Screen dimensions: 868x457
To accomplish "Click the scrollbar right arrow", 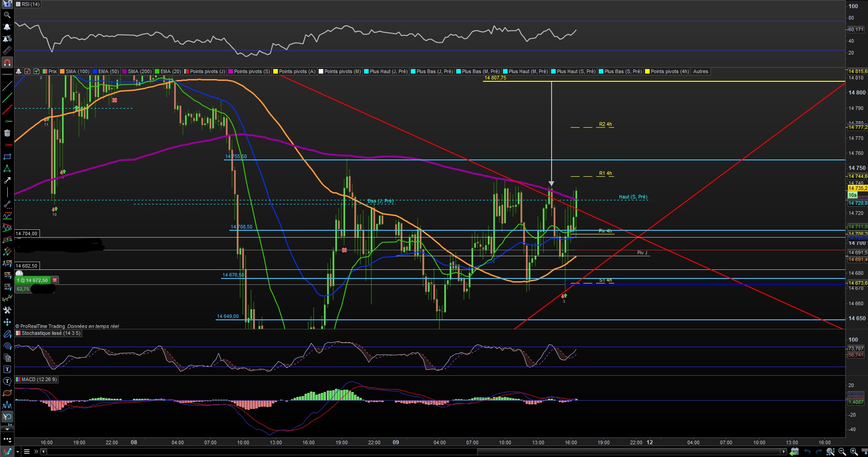I will pyautogui.click(x=783, y=452).
